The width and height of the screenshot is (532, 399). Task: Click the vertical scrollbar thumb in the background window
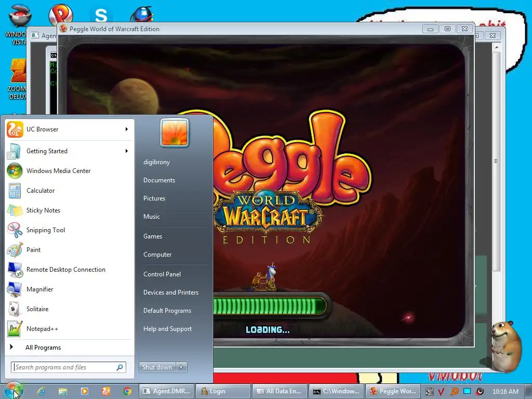496,161
